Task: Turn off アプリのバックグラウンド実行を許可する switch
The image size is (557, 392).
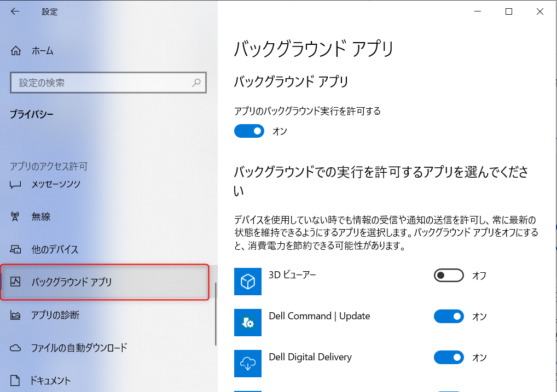Action: (x=249, y=131)
